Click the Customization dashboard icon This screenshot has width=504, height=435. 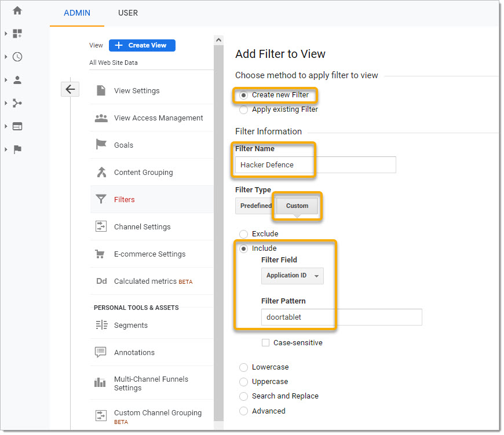click(17, 34)
